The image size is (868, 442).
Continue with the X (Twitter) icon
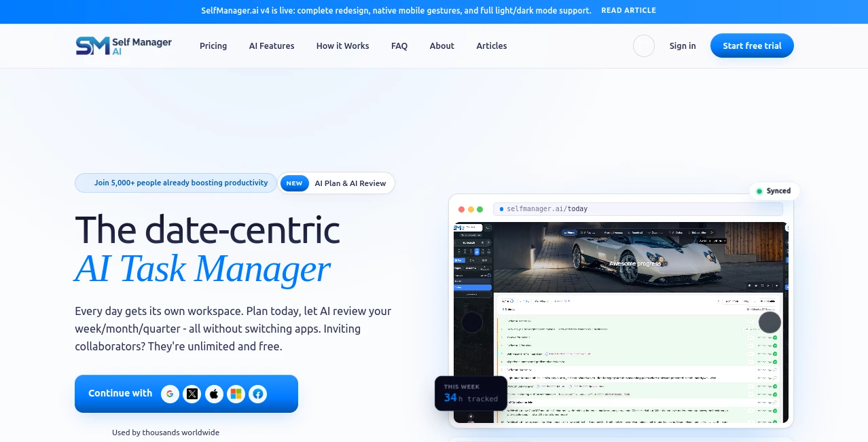pos(192,394)
